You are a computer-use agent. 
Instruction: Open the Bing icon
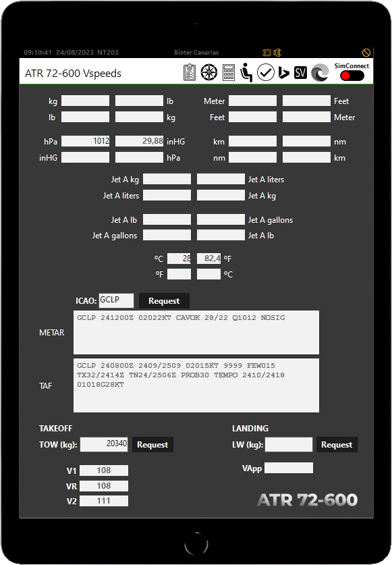click(x=284, y=72)
